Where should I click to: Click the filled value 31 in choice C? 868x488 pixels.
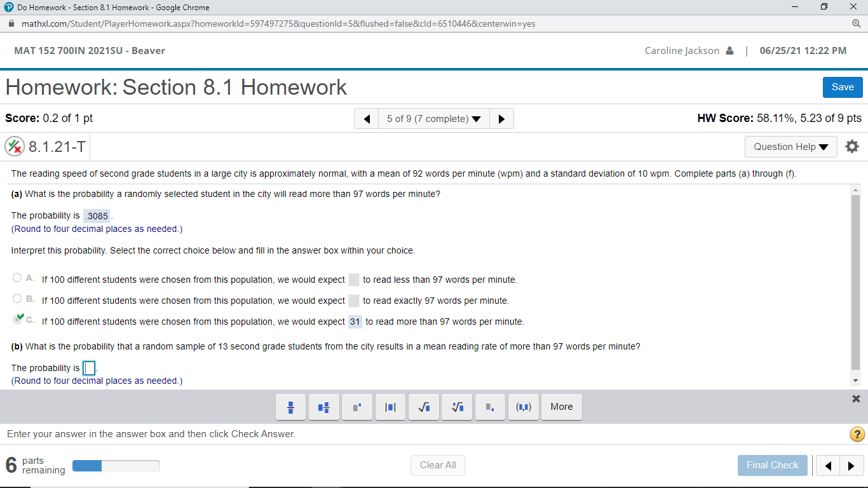click(355, 322)
